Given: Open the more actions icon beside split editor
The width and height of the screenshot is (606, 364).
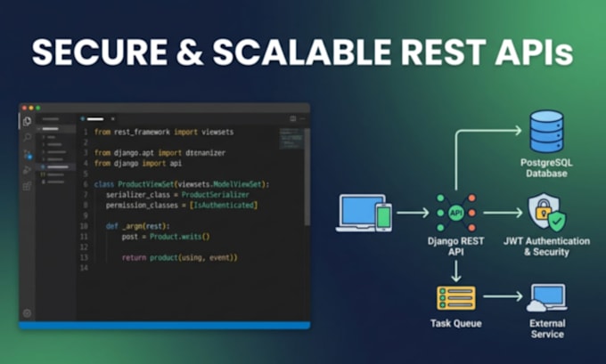Looking at the screenshot, I should [x=302, y=119].
